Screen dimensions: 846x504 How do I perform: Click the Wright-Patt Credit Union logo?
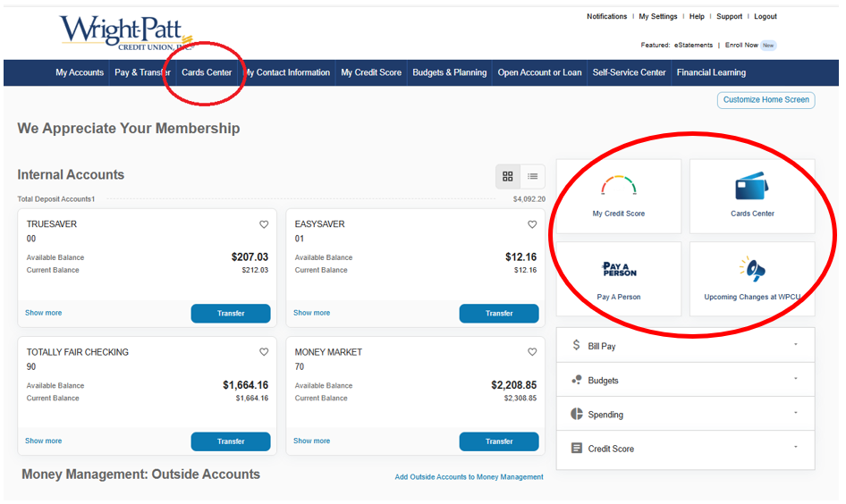pyautogui.click(x=126, y=32)
